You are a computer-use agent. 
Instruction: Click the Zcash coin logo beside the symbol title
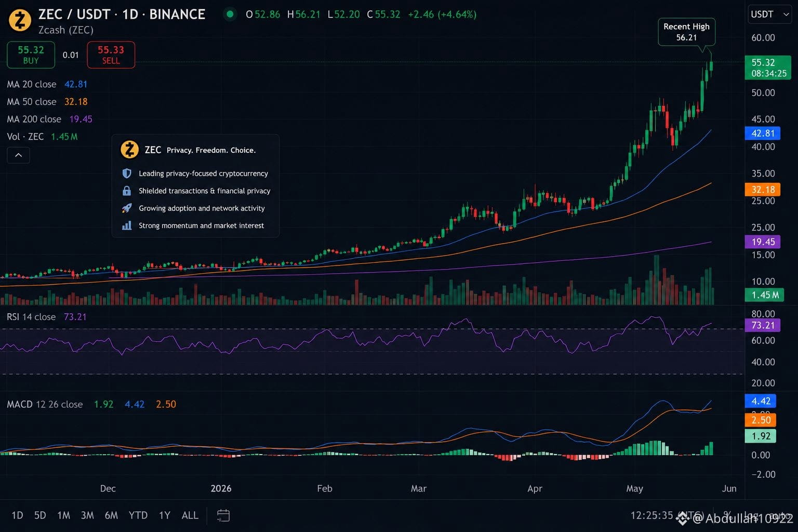pyautogui.click(x=20, y=20)
